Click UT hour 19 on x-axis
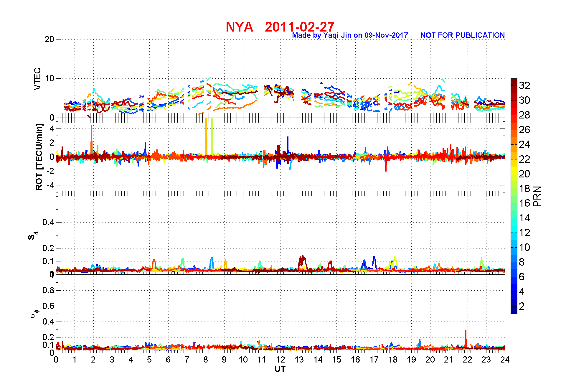Image resolution: width=561 pixels, height=392 pixels. click(411, 360)
